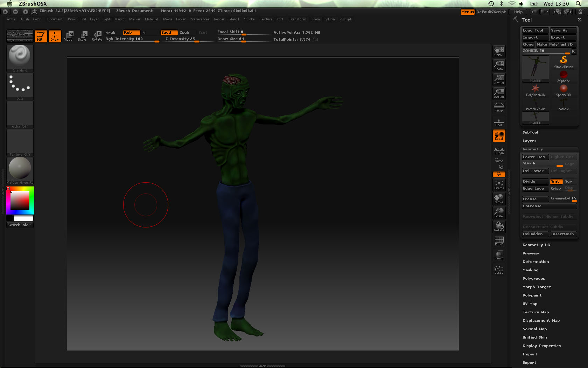Click the Frame mesh icon

(499, 185)
